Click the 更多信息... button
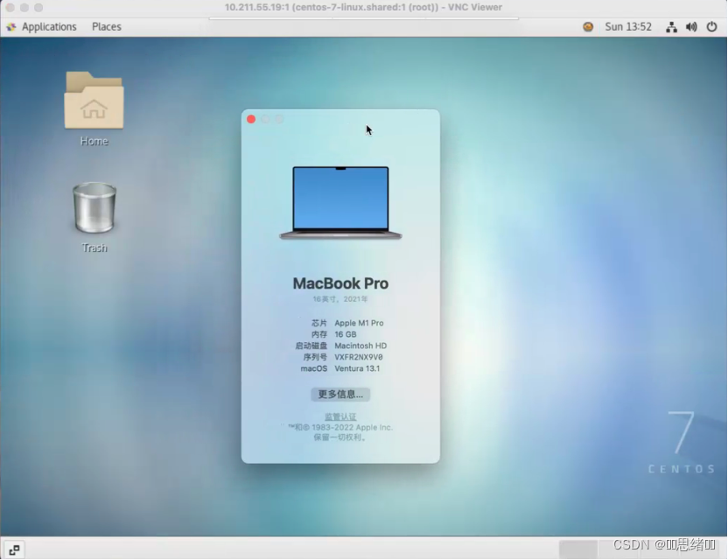The width and height of the screenshot is (728, 560). 340,395
